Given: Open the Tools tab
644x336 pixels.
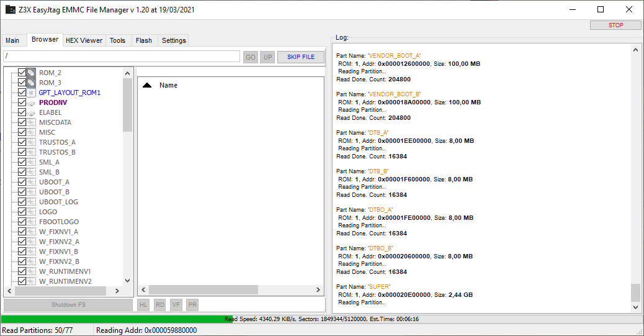Looking at the screenshot, I should pos(117,40).
